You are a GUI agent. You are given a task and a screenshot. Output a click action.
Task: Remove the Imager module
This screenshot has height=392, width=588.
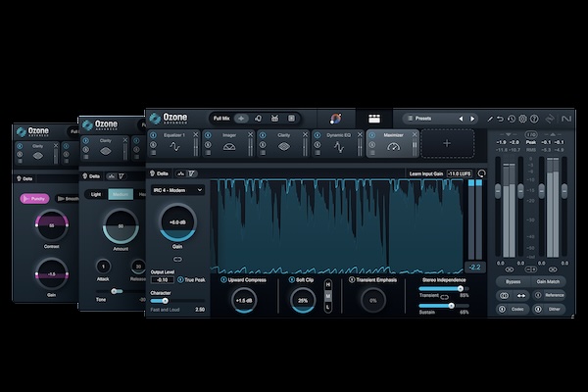click(250, 134)
